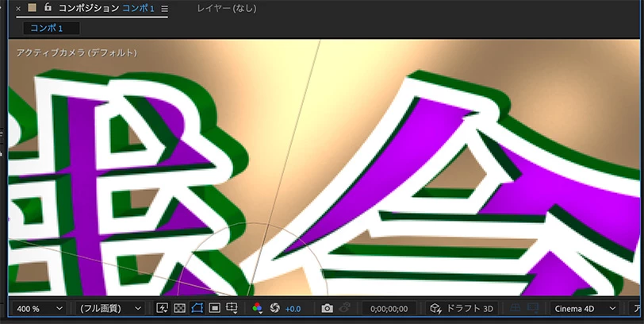Toggle the ドラフト 3D button
Screen dimensions: 644x324
[x=462, y=308]
